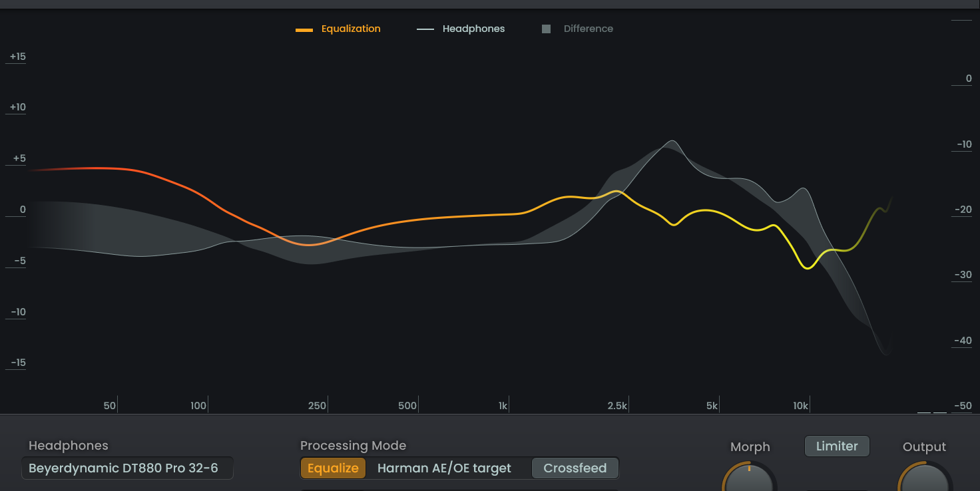
Task: Open the Harman AE/OE target dropdown
Action: [x=444, y=468]
